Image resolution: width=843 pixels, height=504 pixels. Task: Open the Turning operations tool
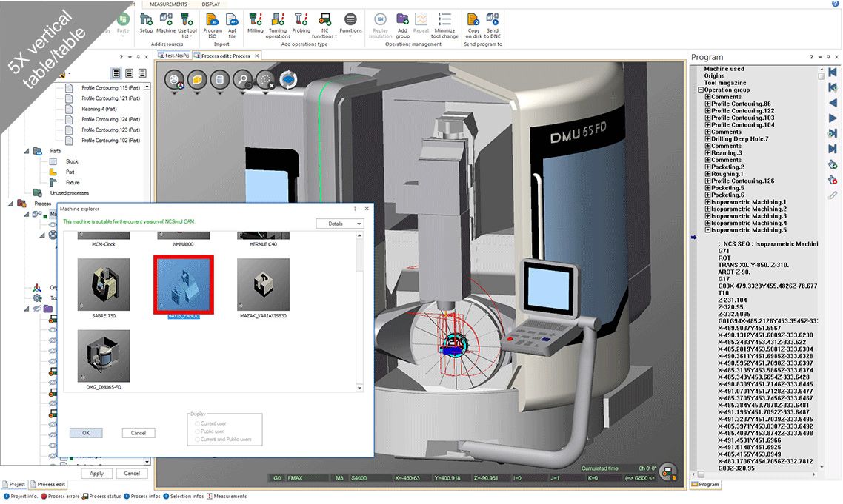point(278,20)
